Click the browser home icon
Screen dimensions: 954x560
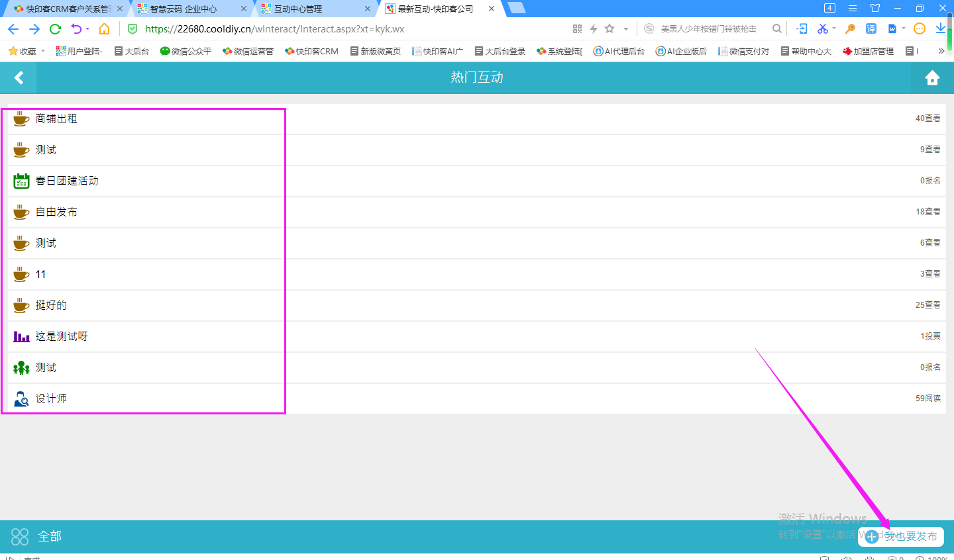104,28
